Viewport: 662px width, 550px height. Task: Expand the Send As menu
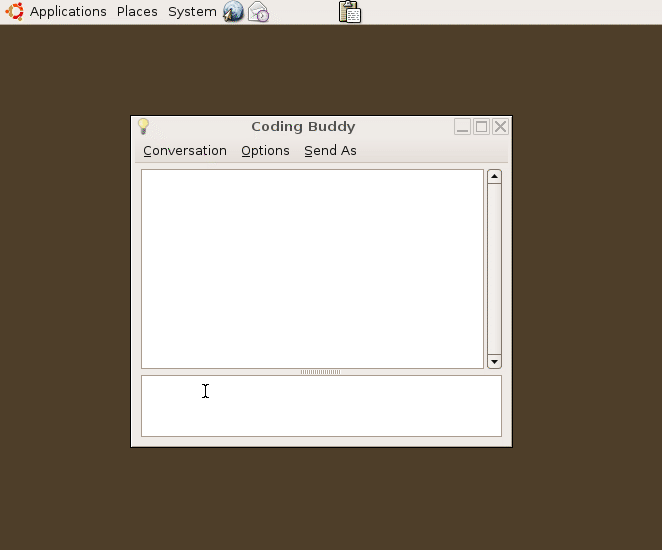[330, 151]
